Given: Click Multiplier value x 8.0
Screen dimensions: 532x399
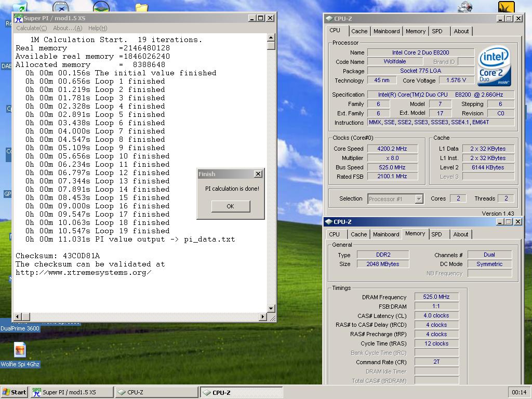Looking at the screenshot, I should point(392,158).
